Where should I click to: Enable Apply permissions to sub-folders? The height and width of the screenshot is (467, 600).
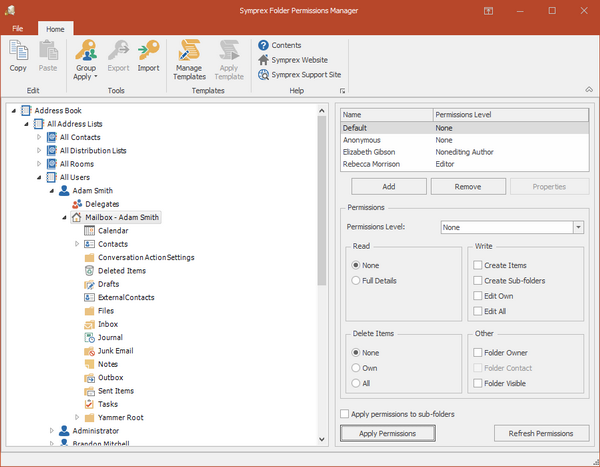(345, 414)
